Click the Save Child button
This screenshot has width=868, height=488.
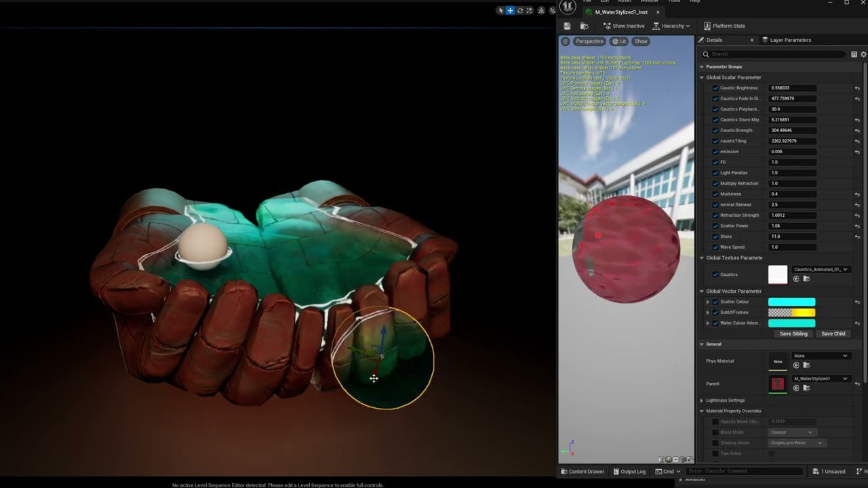pyautogui.click(x=833, y=333)
